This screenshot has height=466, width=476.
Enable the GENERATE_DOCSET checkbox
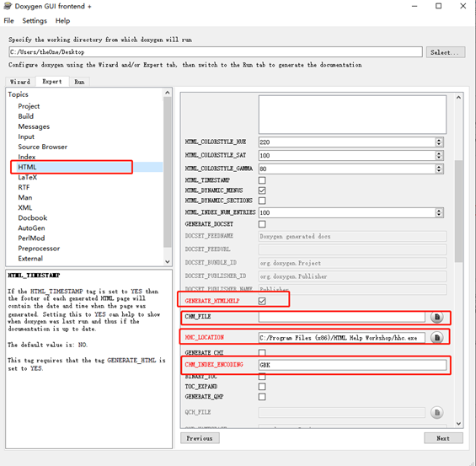pos(262,224)
